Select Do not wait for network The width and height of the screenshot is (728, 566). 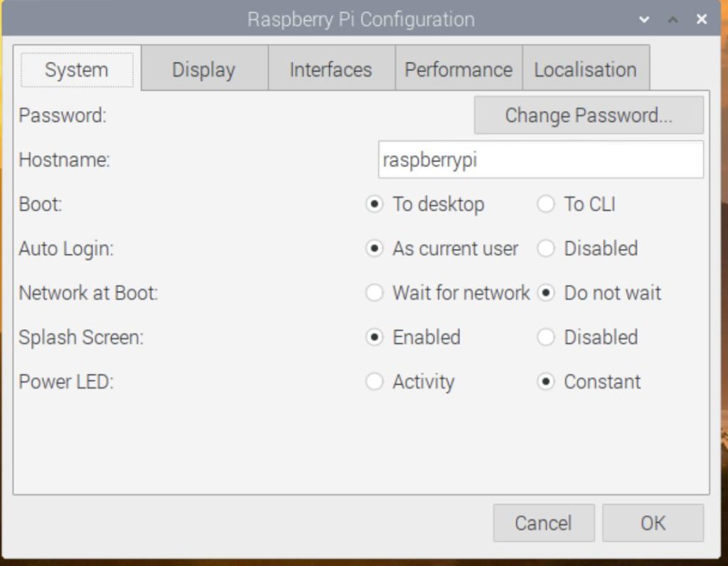click(x=546, y=292)
